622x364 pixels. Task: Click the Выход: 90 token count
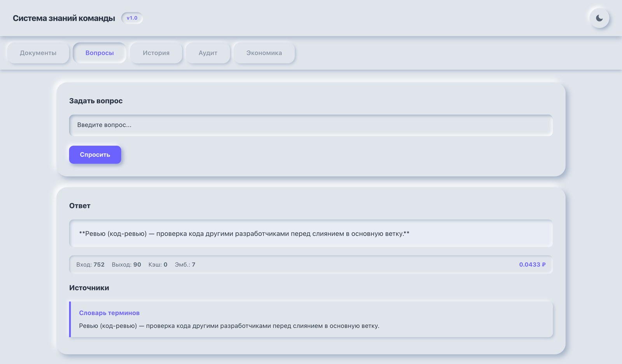click(126, 265)
